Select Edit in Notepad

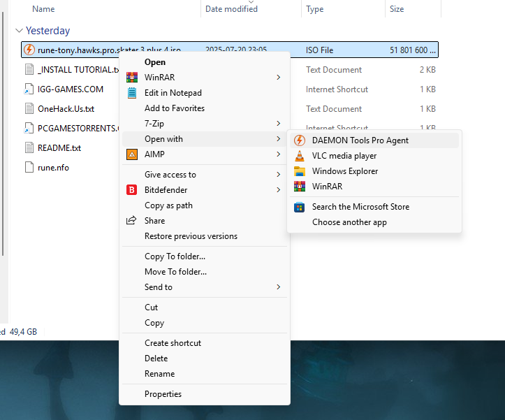pyautogui.click(x=205, y=93)
